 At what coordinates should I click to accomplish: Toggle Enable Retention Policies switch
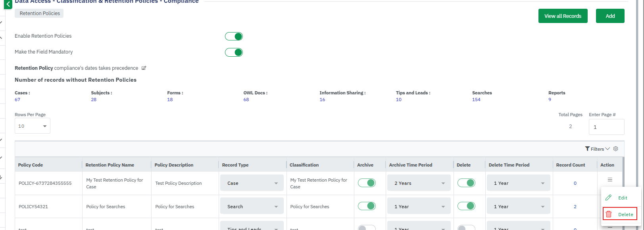pos(234,36)
